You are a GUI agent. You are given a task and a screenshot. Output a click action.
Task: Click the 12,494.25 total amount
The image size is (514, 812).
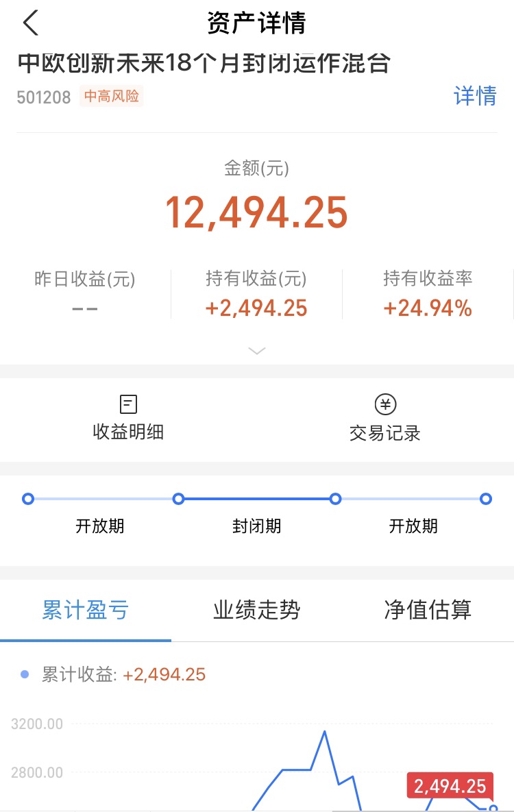point(256,213)
